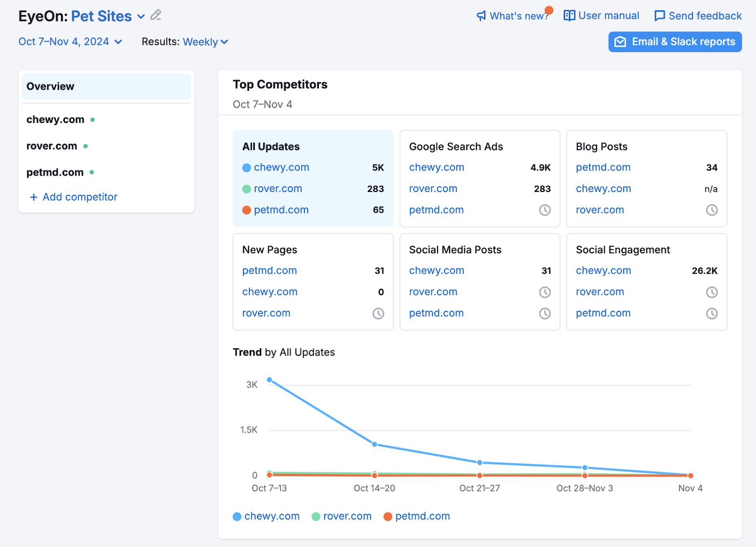The image size is (756, 547).
Task: Click the Send feedback icon
Action: click(x=660, y=16)
